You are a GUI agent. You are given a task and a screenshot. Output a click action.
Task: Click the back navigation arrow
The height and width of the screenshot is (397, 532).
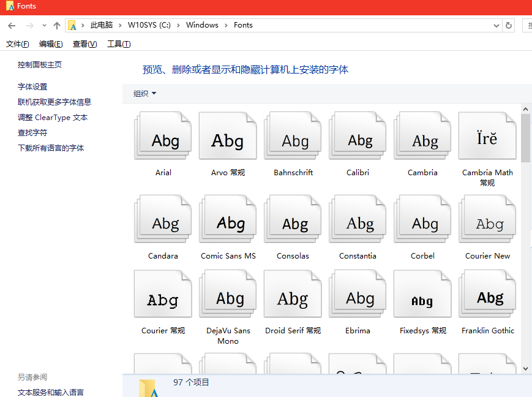pos(12,26)
